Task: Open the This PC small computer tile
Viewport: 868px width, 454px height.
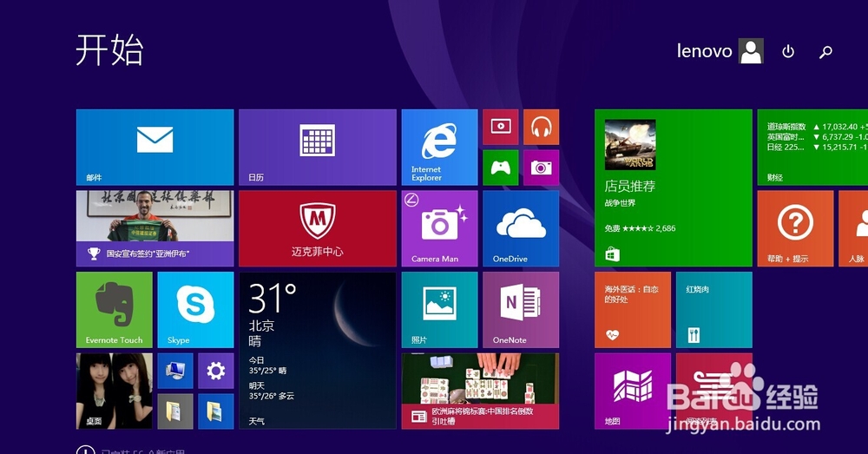Action: click(x=175, y=371)
